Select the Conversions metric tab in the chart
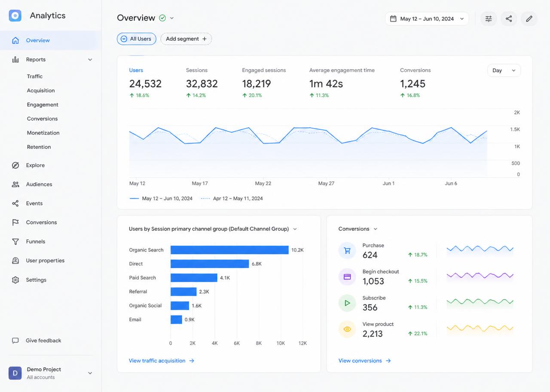The height and width of the screenshot is (392, 550). (x=415, y=83)
